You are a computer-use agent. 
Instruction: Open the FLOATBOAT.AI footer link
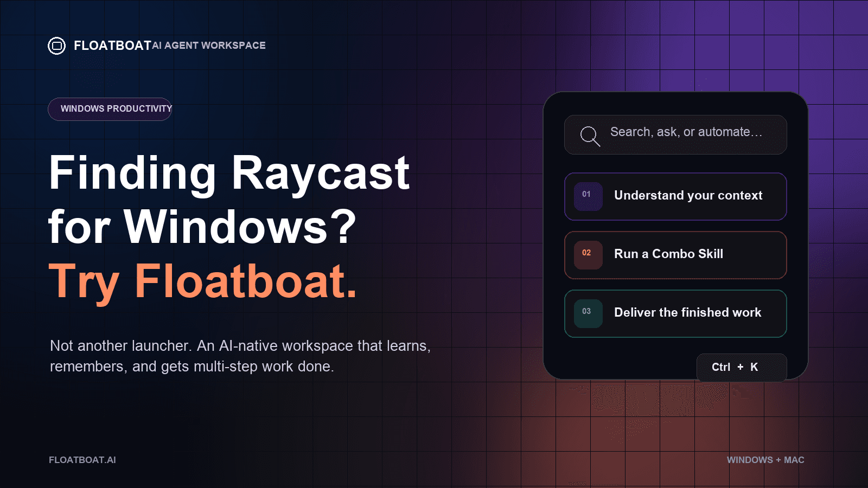pyautogui.click(x=82, y=460)
